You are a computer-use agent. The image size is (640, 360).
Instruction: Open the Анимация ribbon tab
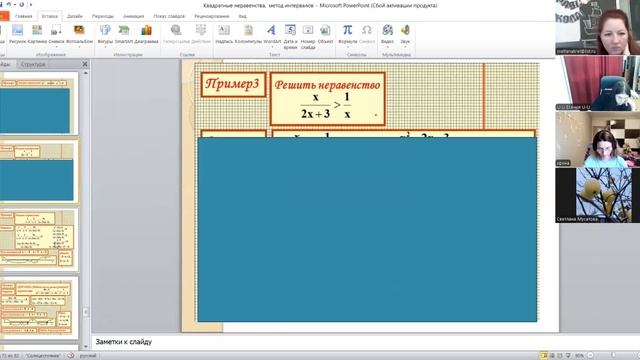click(133, 16)
